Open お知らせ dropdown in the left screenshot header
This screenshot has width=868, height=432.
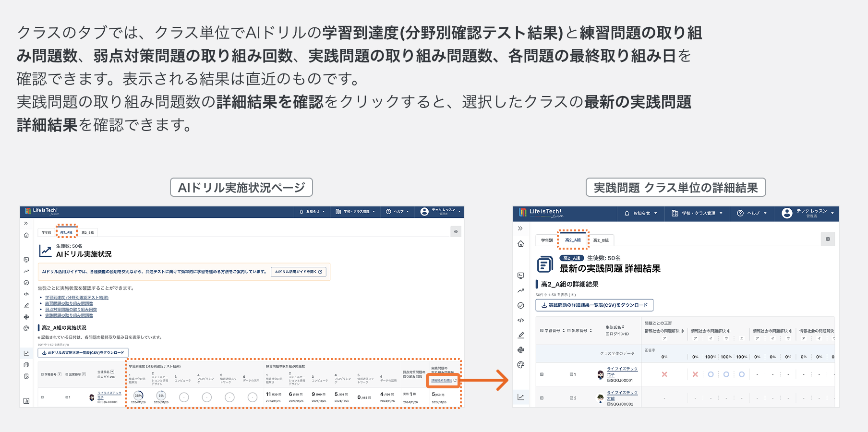(x=312, y=212)
